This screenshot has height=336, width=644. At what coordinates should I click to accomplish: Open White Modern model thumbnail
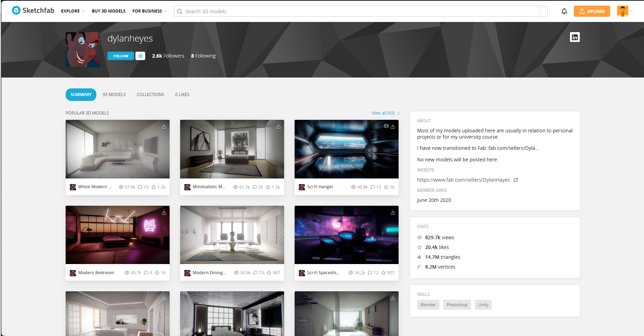point(118,149)
